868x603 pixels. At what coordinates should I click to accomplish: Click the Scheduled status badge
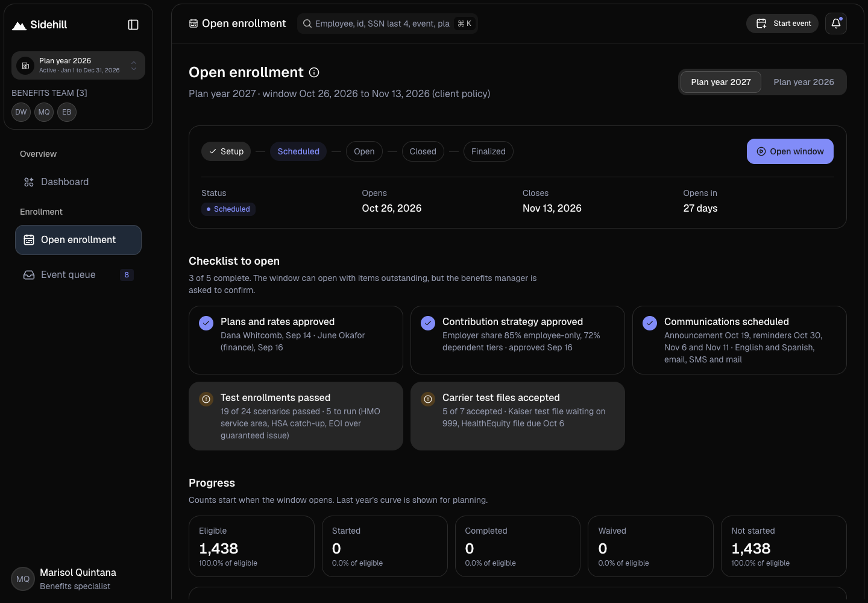point(228,209)
